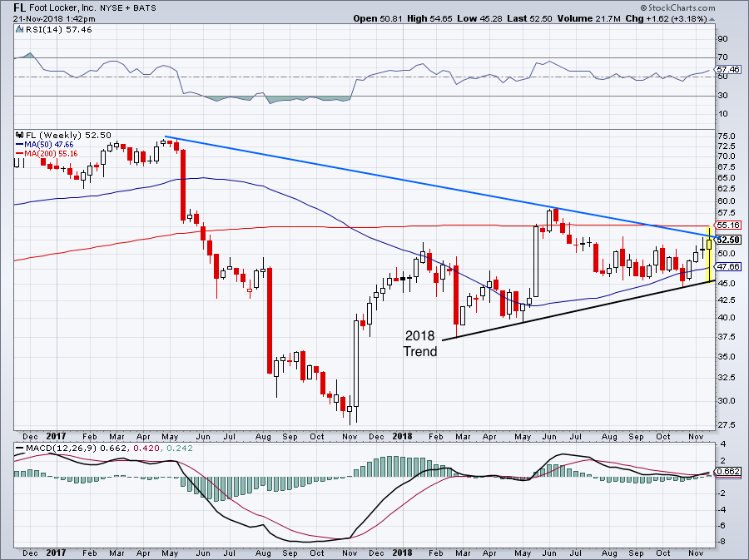Viewport: 749px width, 560px height.
Task: Click the NYSE + BATS exchange label
Action: coord(128,8)
